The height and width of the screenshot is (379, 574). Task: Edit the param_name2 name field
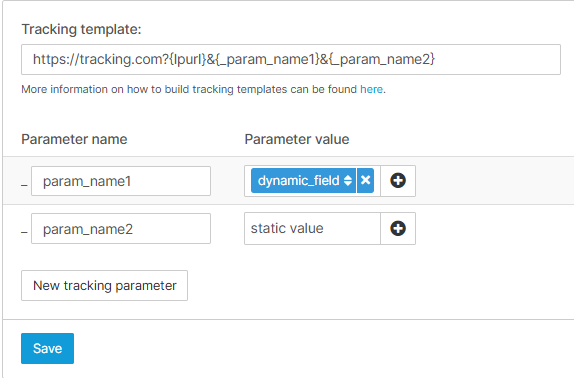(121, 228)
